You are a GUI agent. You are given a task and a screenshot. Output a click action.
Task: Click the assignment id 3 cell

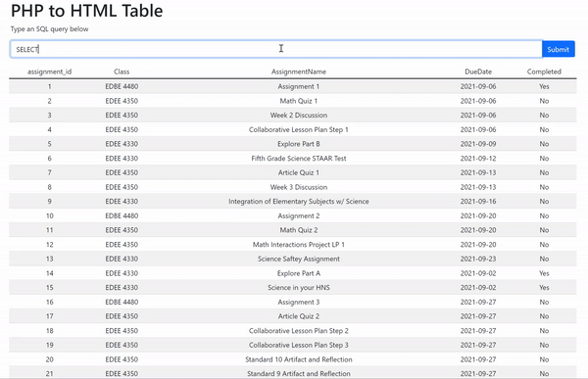tap(50, 116)
